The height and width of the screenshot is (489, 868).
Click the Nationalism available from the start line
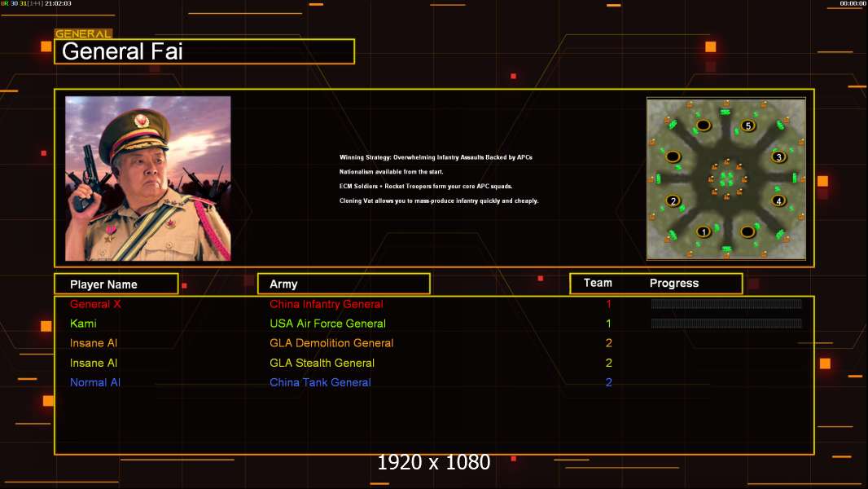(392, 172)
